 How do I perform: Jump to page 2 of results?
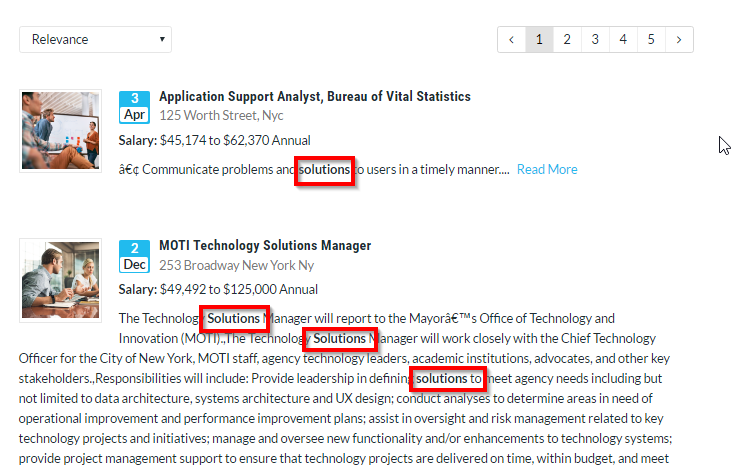567,40
